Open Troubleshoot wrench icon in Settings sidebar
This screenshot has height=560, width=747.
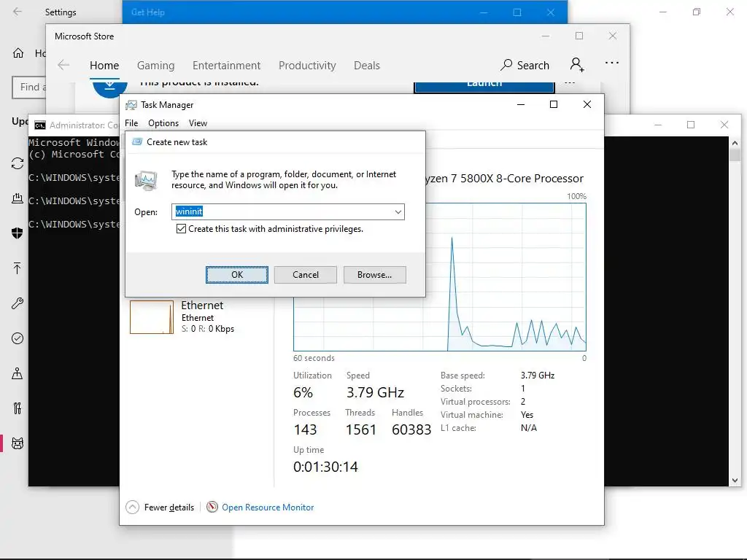tap(18, 303)
